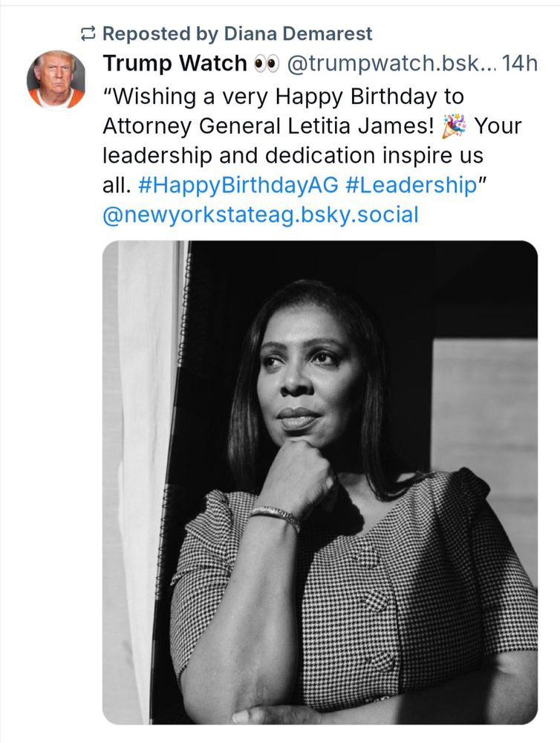Click the white curtain in the photo

pyautogui.click(x=145, y=446)
